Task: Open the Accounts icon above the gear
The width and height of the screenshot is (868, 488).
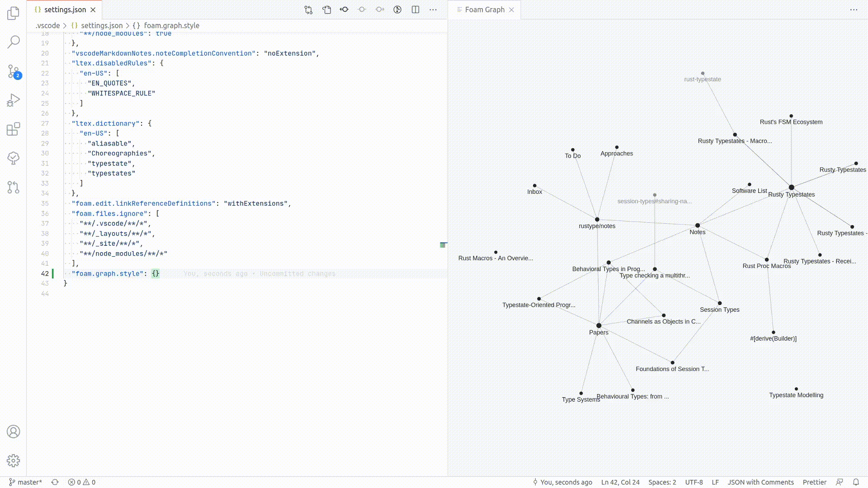Action: coord(13,432)
